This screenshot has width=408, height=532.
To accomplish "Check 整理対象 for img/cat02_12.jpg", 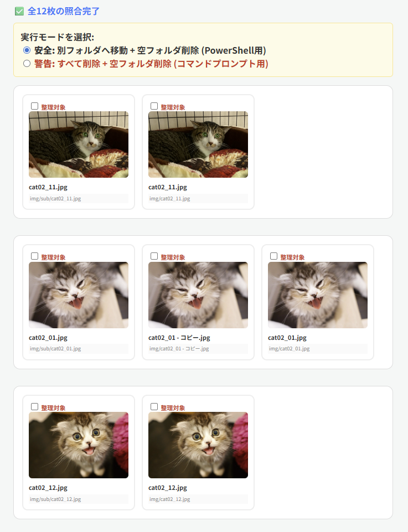I will click(x=154, y=406).
